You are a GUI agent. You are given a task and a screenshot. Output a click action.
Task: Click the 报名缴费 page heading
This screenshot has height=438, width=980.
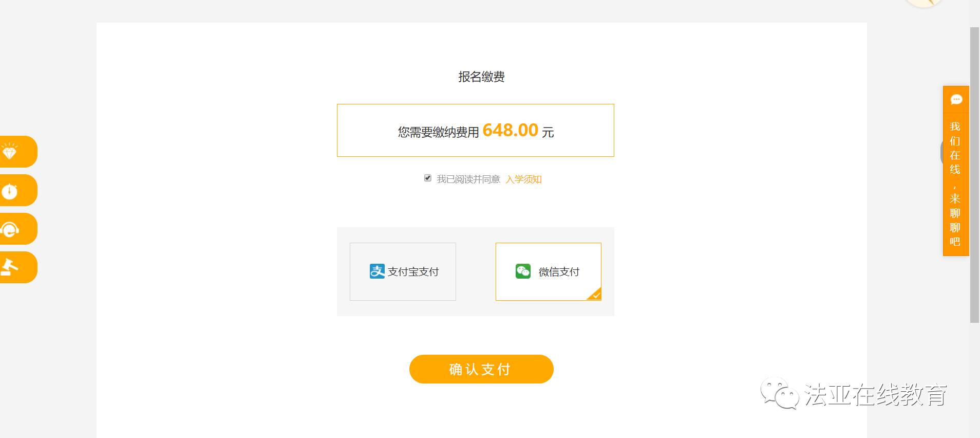[x=481, y=77]
